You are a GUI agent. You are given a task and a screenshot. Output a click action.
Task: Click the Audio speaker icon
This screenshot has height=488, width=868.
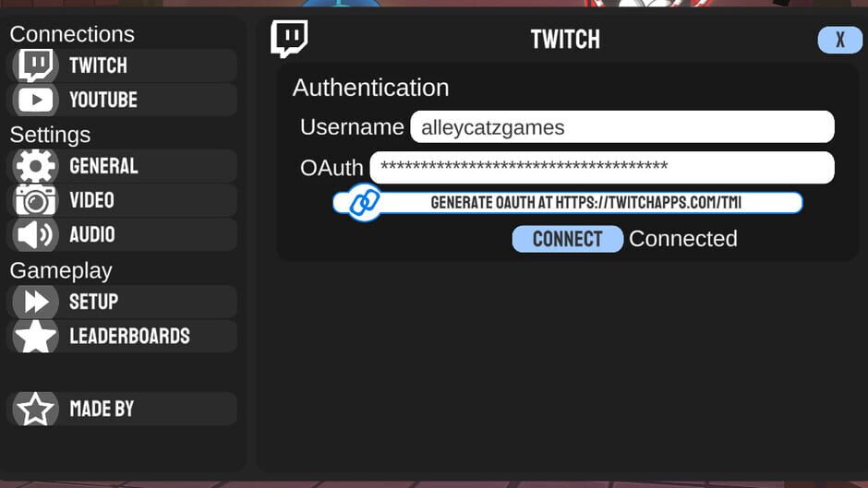34,234
